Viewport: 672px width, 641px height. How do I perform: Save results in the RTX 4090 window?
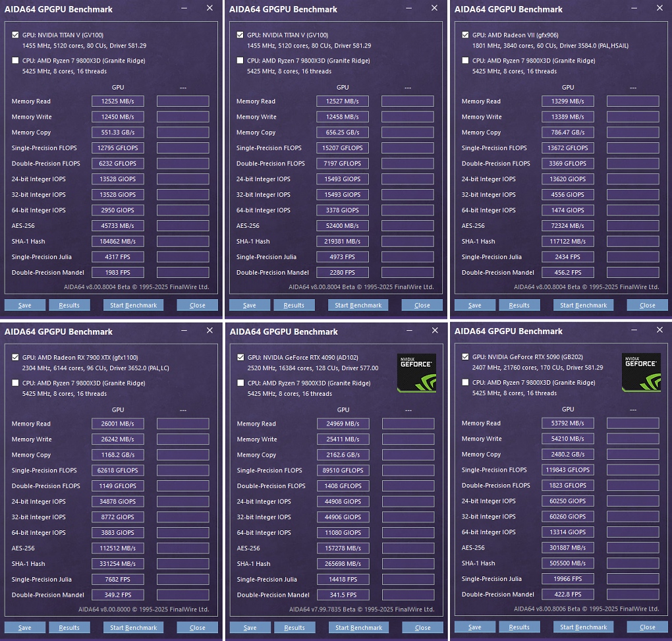point(250,627)
